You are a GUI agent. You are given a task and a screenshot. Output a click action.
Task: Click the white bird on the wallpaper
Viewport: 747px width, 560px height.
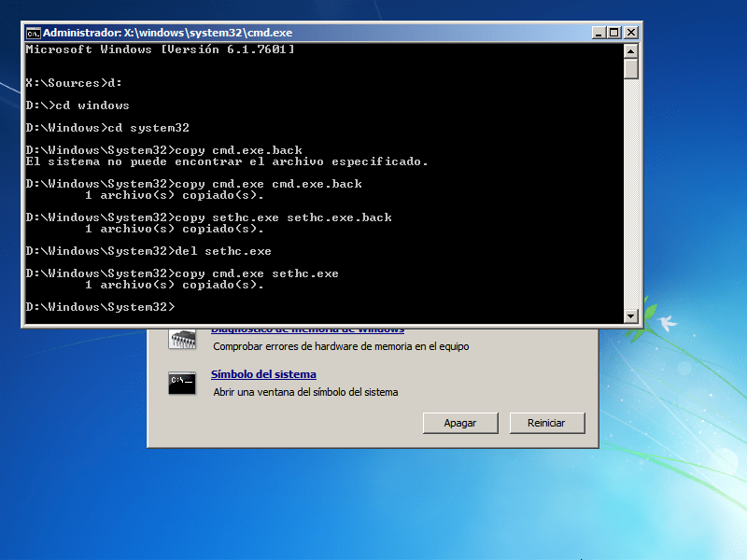tap(667, 323)
